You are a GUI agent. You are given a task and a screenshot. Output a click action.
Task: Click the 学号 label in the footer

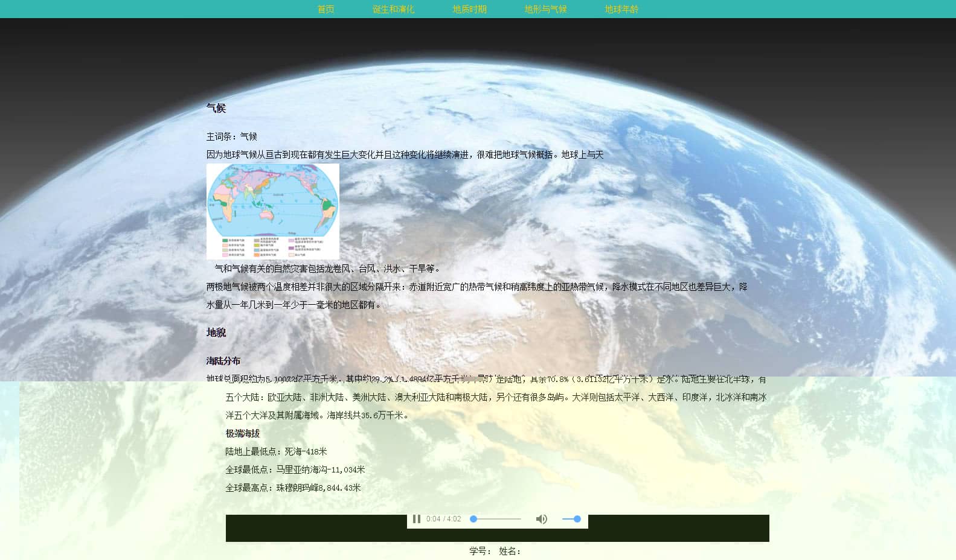coord(480,551)
